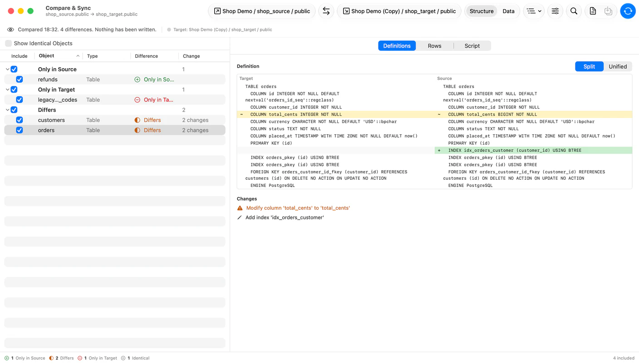Uncheck the Only in Target group checkbox
639x364 pixels.
14,90
